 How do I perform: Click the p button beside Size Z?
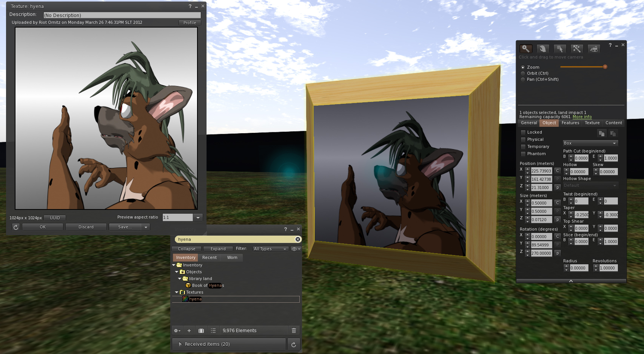[557, 220]
